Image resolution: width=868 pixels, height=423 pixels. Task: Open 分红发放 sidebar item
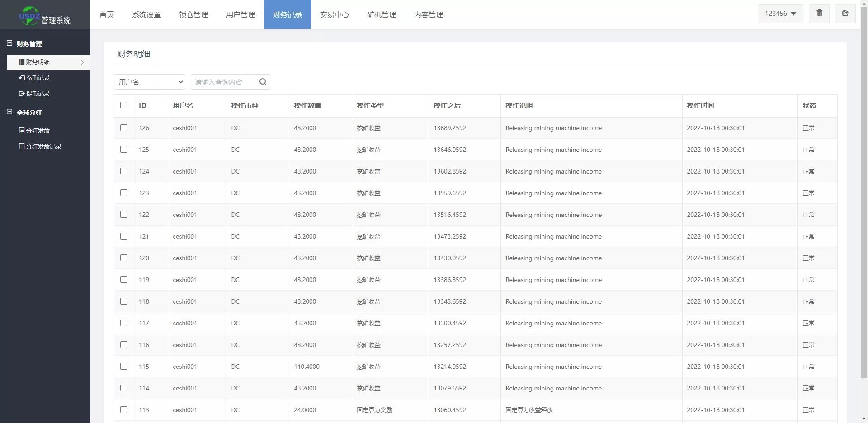click(38, 131)
